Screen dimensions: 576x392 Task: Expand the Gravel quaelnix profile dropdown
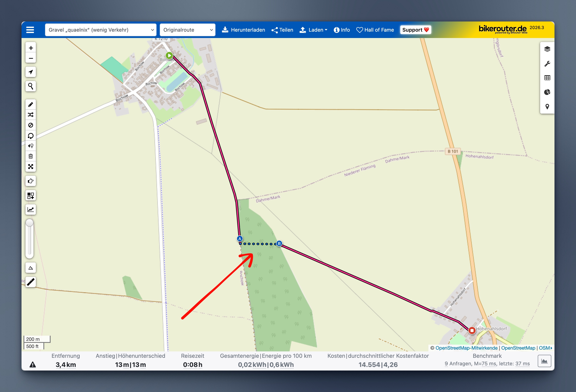click(x=101, y=30)
